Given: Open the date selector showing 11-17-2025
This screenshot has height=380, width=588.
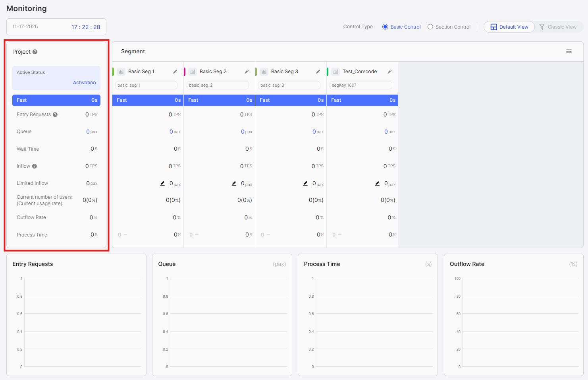Looking at the screenshot, I should (x=25, y=27).
